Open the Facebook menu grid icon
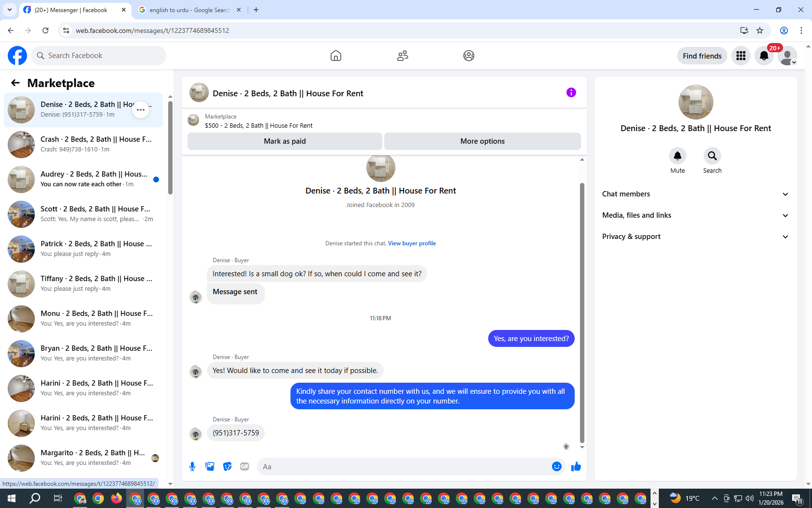Image resolution: width=812 pixels, height=508 pixels. [741, 56]
